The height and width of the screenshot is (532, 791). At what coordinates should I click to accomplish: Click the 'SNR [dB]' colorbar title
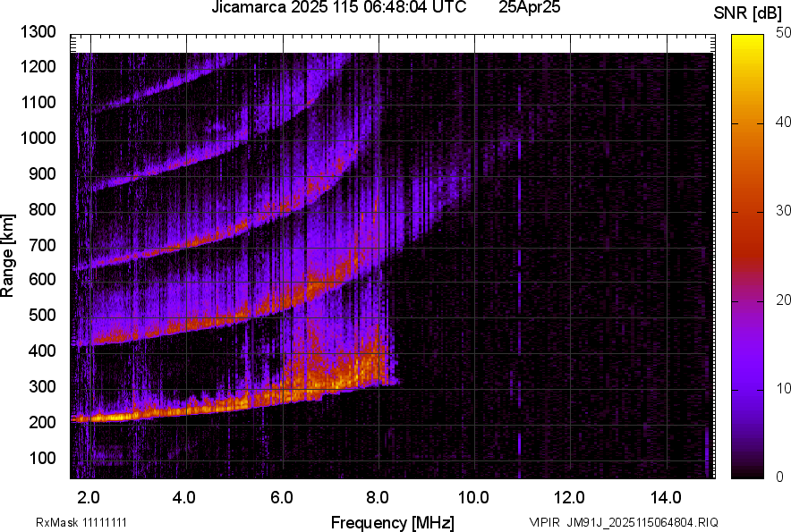tap(747, 14)
